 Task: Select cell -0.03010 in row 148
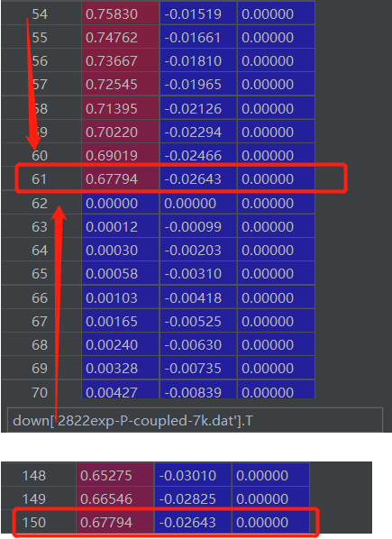click(193, 475)
